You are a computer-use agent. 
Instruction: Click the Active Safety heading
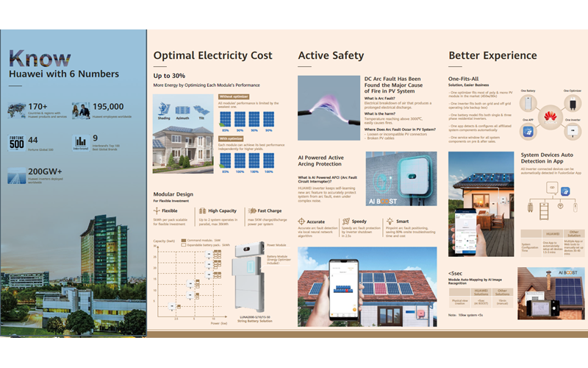point(331,56)
